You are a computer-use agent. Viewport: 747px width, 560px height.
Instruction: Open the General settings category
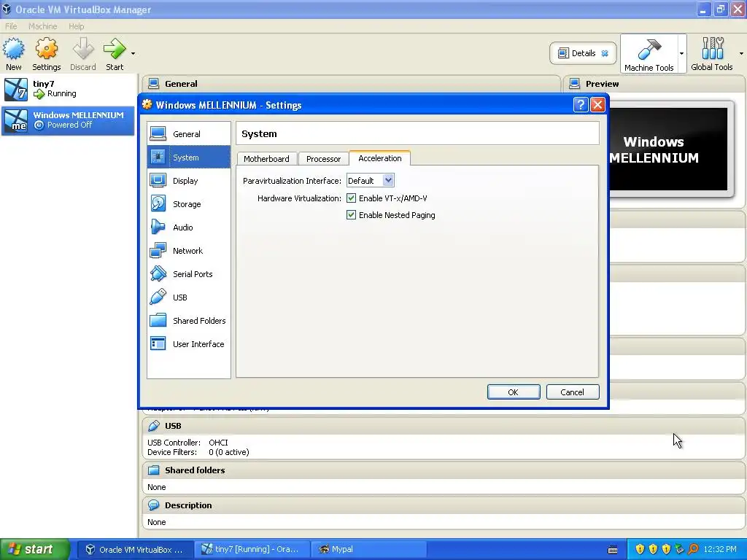(x=189, y=134)
